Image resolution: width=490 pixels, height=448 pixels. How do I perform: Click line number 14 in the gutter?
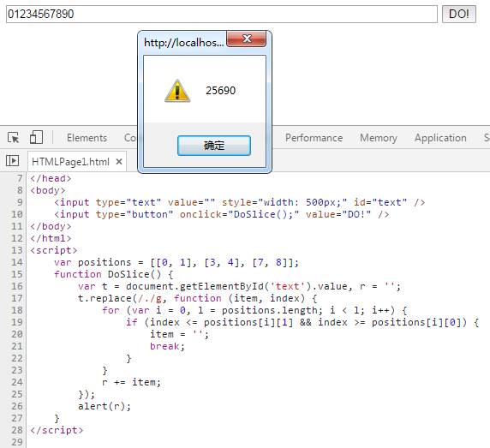click(17, 262)
